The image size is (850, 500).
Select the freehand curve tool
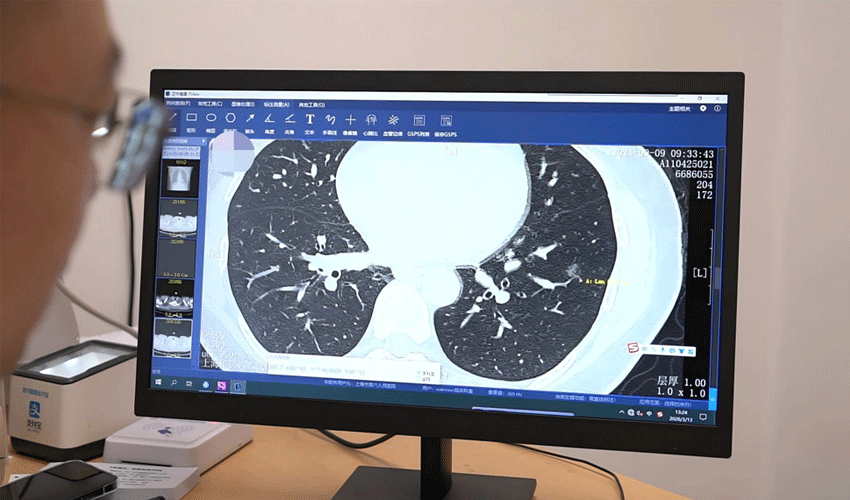click(329, 119)
